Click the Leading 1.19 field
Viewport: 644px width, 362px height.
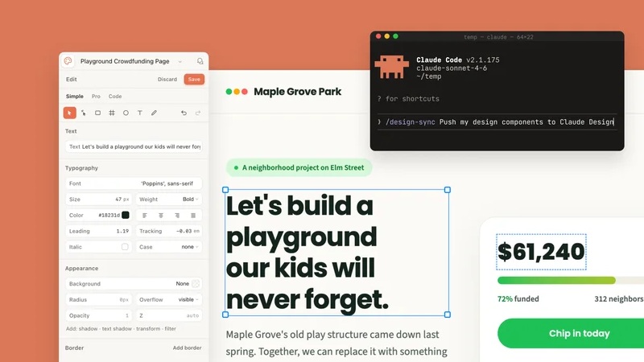98,231
